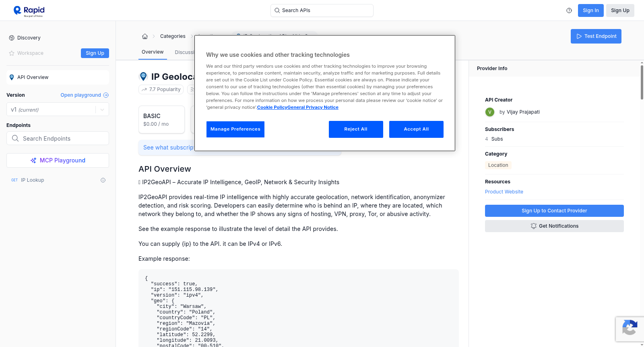The image size is (644, 347).
Task: Click the Rapid logo
Action: point(29,11)
